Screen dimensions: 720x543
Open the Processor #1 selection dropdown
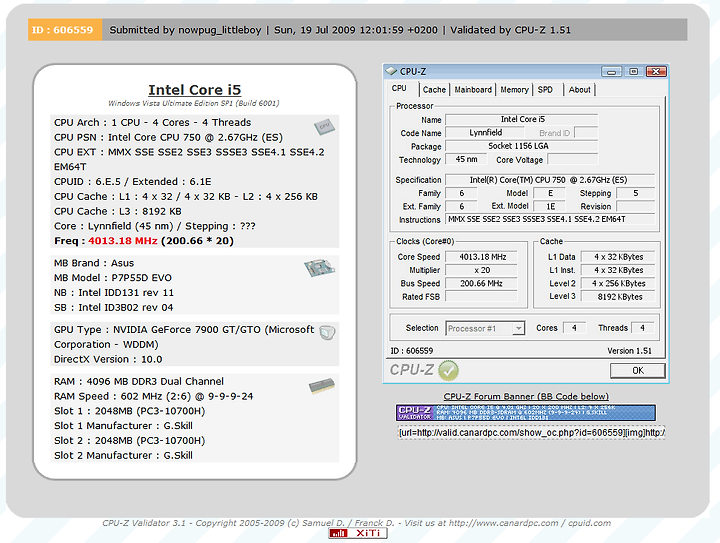click(485, 328)
